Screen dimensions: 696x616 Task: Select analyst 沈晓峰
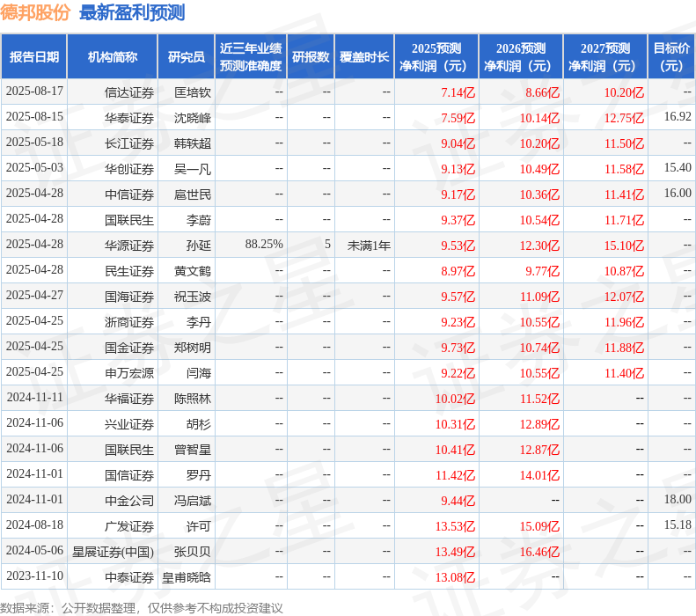(x=193, y=118)
